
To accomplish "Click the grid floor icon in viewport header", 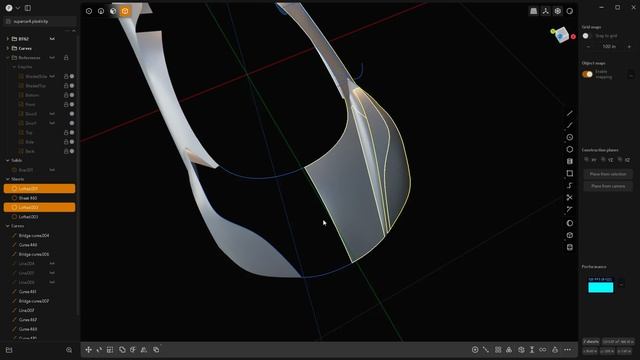I will [533, 11].
